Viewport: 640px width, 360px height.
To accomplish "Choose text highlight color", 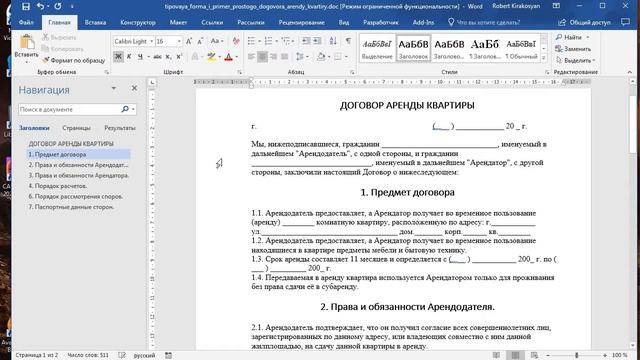I will (x=211, y=57).
